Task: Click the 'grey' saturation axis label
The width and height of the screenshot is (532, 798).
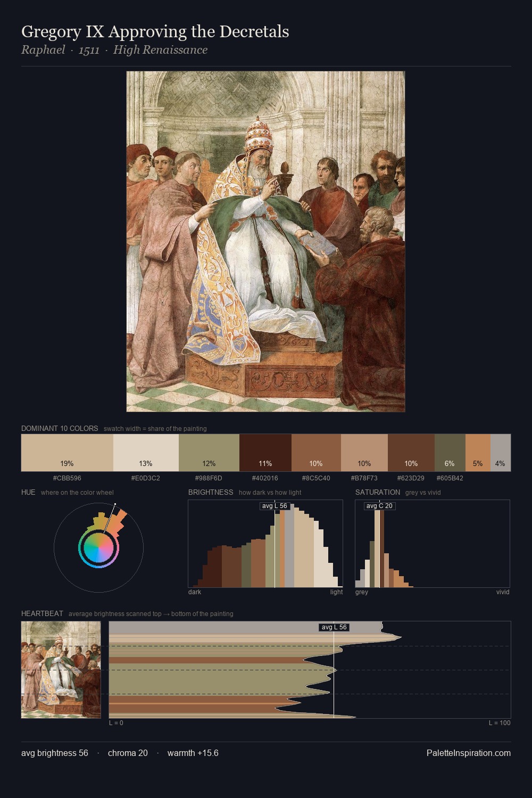Action: coord(362,592)
